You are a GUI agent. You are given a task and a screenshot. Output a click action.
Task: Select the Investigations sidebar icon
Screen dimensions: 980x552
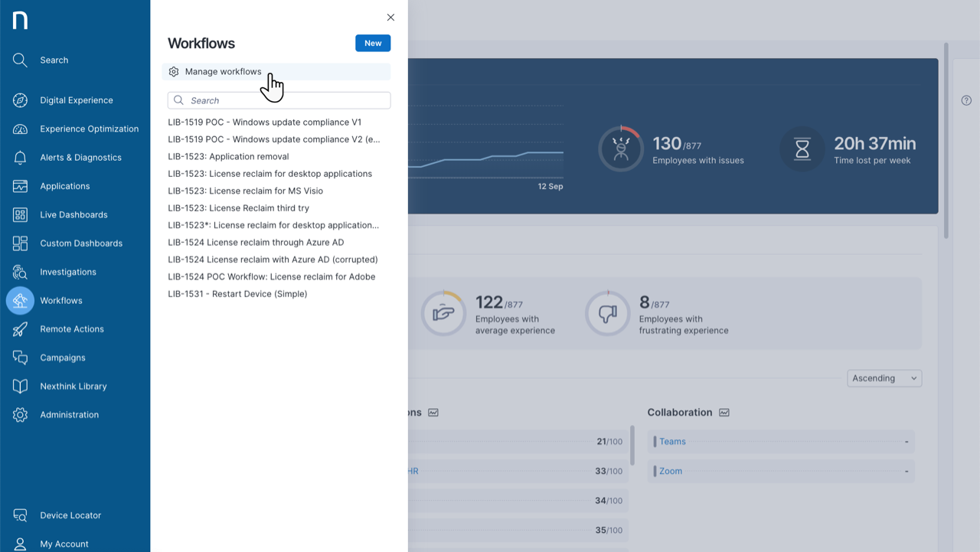tap(20, 272)
